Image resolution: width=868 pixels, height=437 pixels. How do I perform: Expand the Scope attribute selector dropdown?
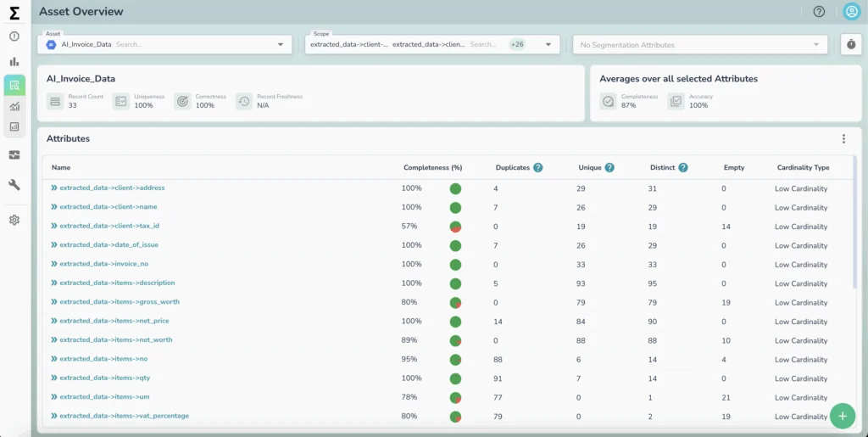click(548, 45)
